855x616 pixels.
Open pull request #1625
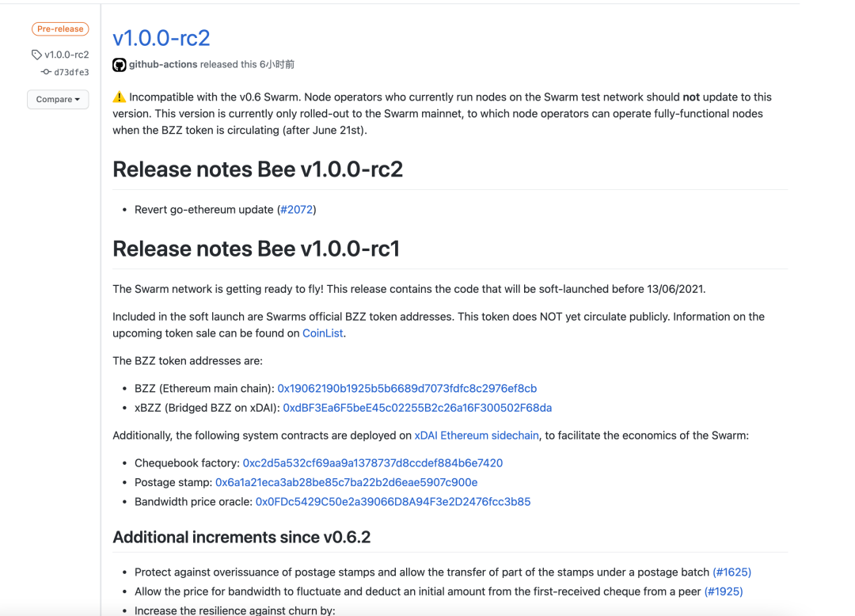click(x=731, y=572)
